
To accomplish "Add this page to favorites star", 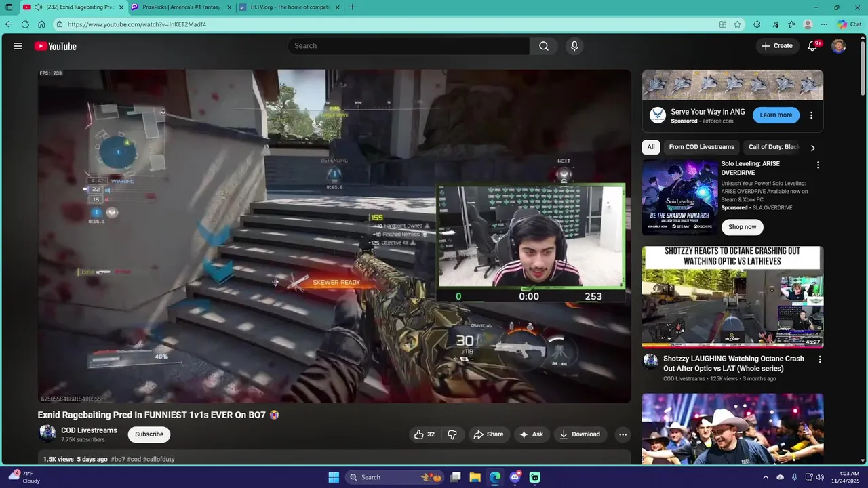I will coord(737,24).
